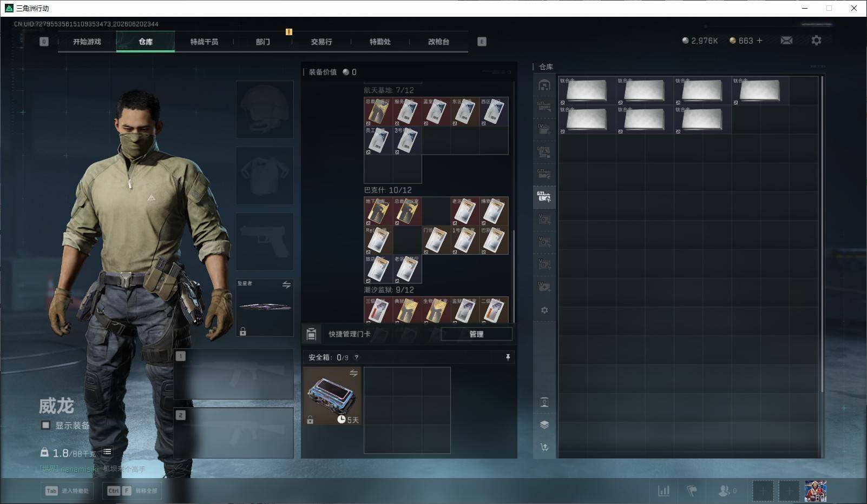
Task: Click the 巴克什: 10/12 heading
Action: tap(387, 190)
